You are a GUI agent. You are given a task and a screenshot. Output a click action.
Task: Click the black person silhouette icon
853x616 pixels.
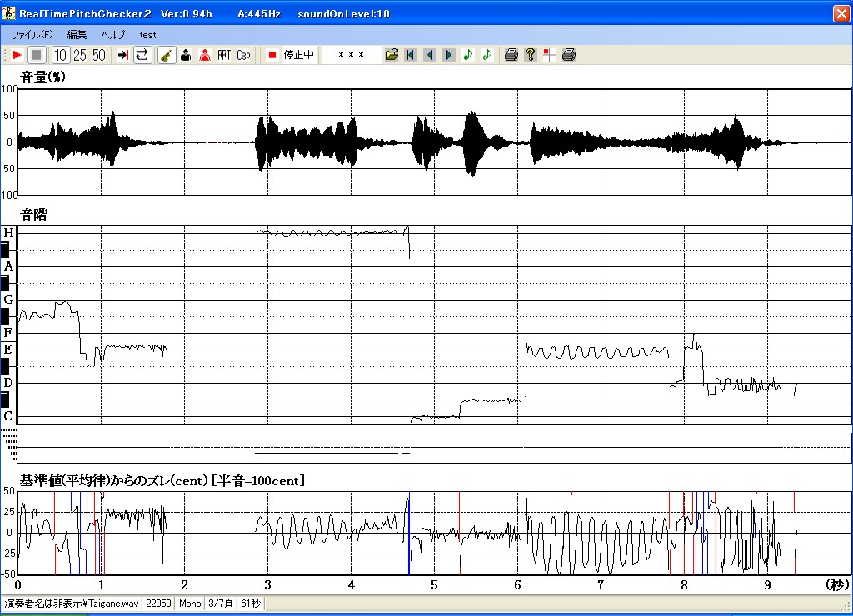coord(186,55)
